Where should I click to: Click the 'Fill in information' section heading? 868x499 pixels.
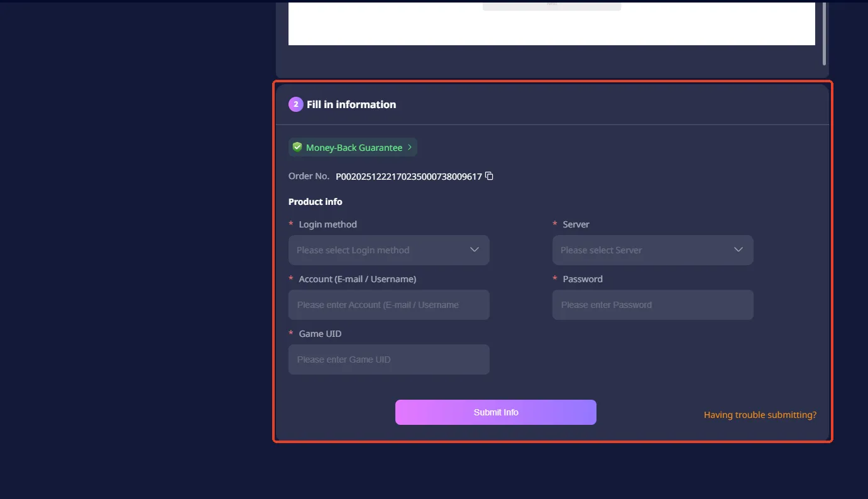pyautogui.click(x=351, y=104)
